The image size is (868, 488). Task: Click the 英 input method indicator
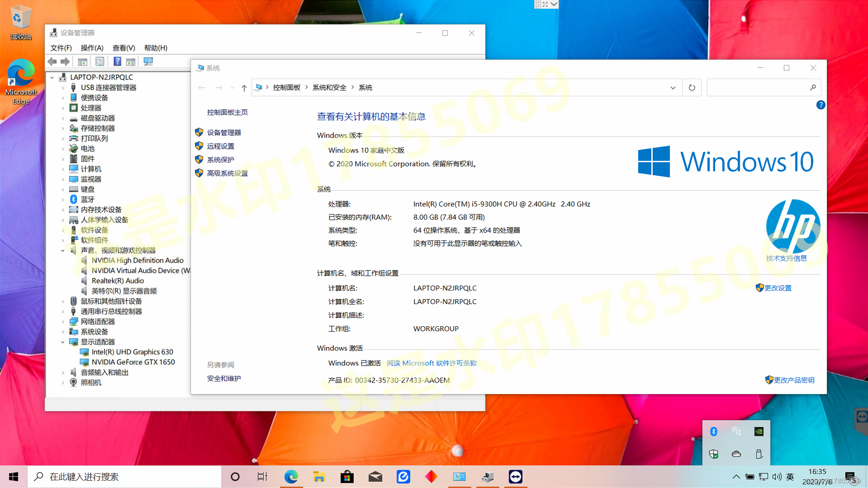tap(790, 477)
